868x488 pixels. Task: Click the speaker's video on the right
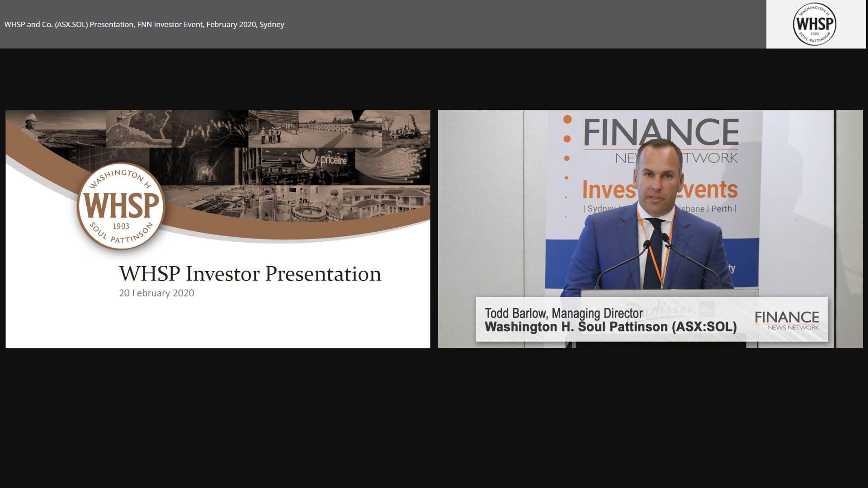point(650,229)
